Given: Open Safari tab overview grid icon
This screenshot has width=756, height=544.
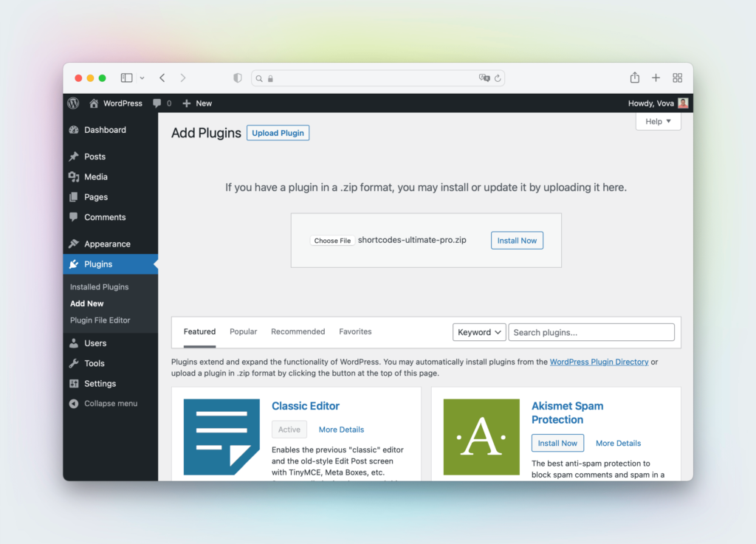Looking at the screenshot, I should coord(677,78).
